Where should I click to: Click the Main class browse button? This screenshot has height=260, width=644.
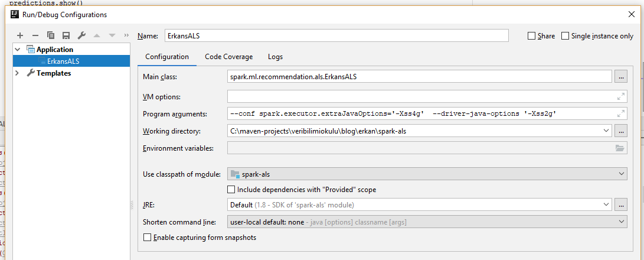(620, 76)
